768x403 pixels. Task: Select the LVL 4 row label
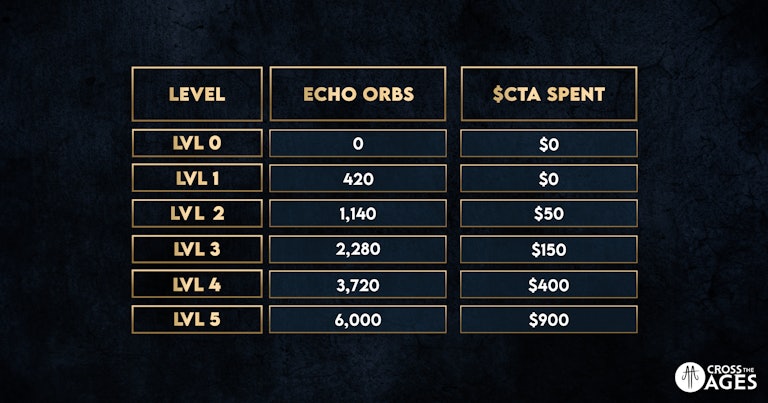[197, 284]
